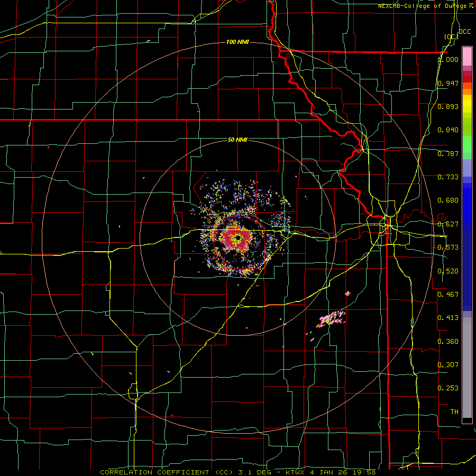
Task: Select the 0.307 legend value
Action: click(448, 365)
